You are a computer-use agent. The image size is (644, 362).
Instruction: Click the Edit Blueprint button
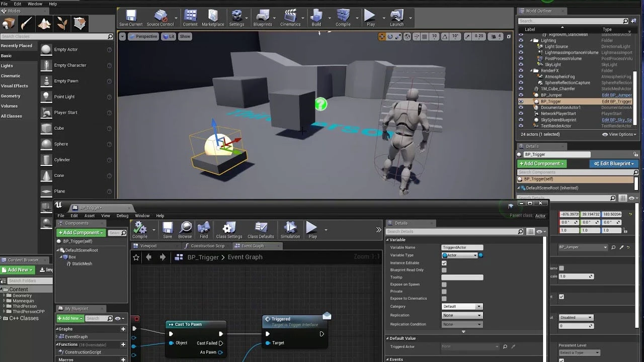(x=614, y=163)
